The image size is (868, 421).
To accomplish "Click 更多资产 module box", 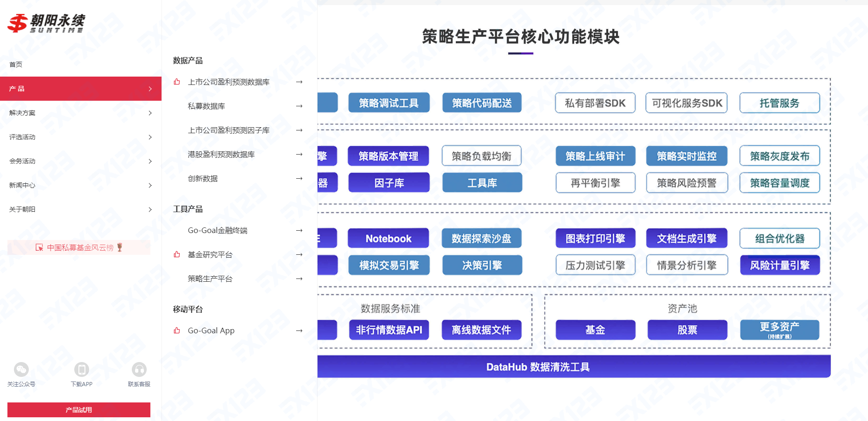I will click(x=780, y=330).
